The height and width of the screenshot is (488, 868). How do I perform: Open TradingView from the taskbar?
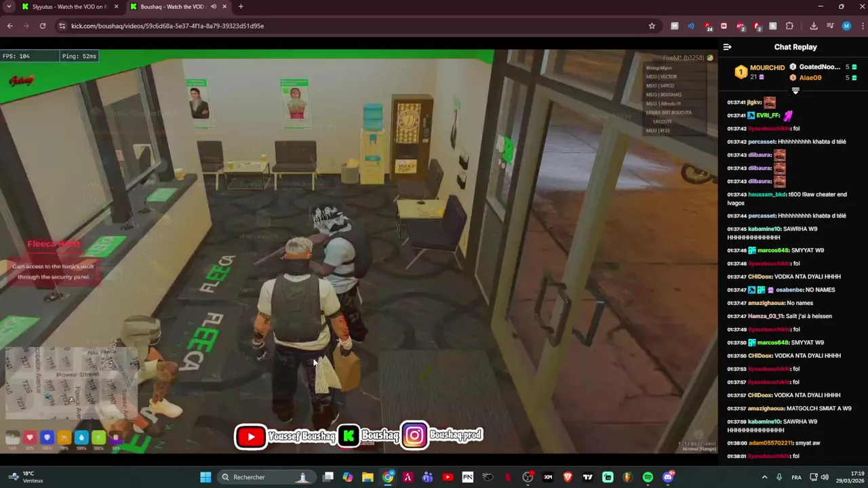click(587, 477)
